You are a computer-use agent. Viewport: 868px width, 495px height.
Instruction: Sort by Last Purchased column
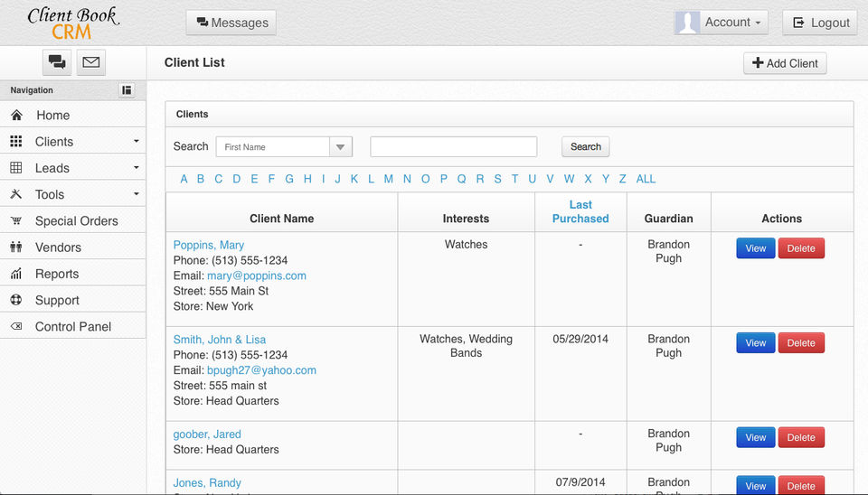(580, 211)
